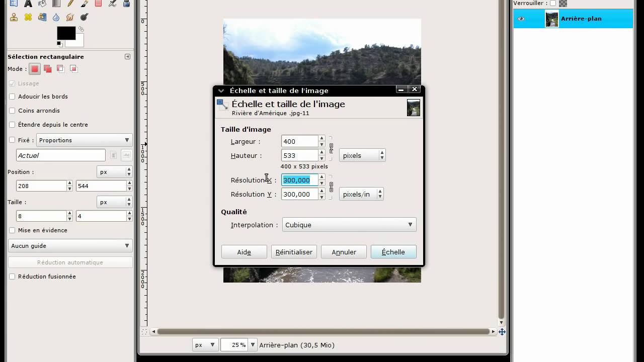This screenshot has width=644, height=362.
Task: Click the Annuler button
Action: pos(344,252)
